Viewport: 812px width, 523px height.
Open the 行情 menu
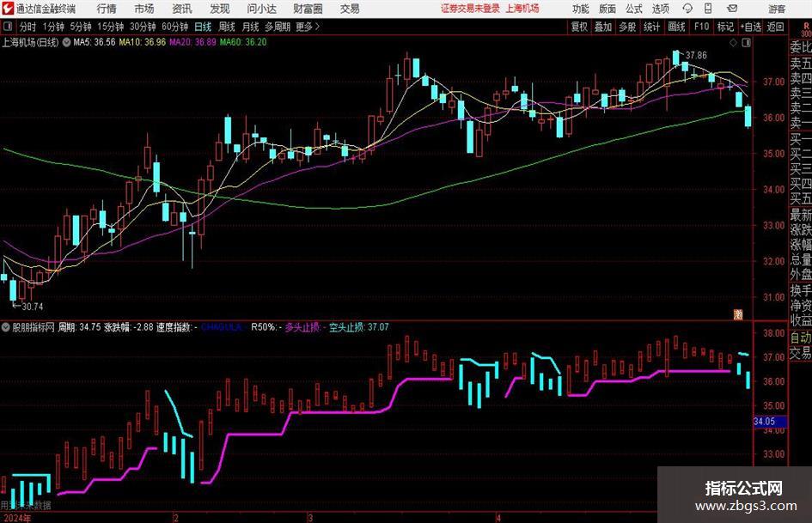107,9
